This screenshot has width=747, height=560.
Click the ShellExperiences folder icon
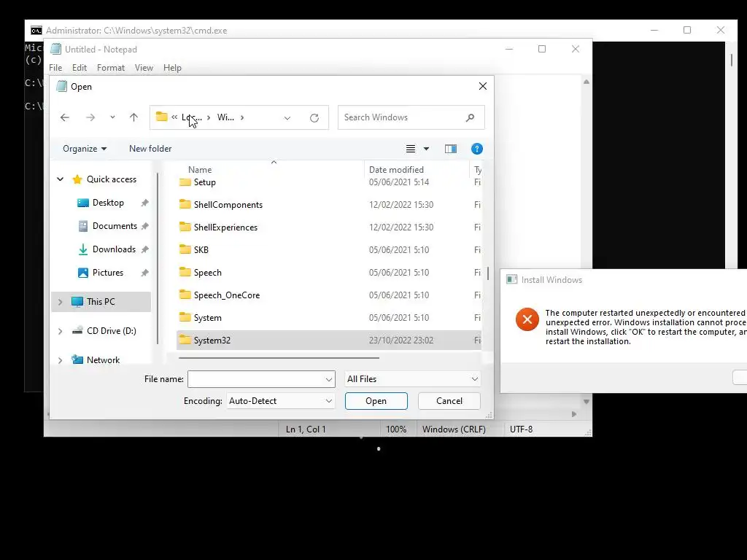tap(185, 227)
